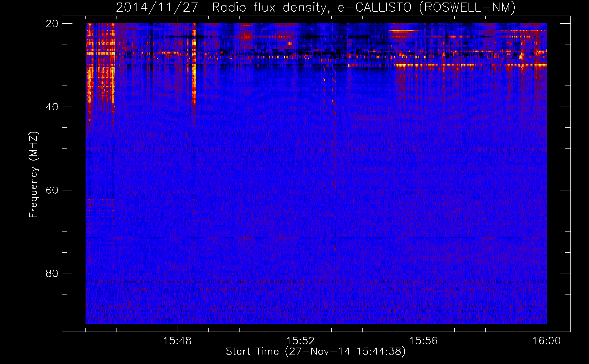Click the 15:52 time tick label
The height and width of the screenshot is (364, 589).
click(x=300, y=341)
